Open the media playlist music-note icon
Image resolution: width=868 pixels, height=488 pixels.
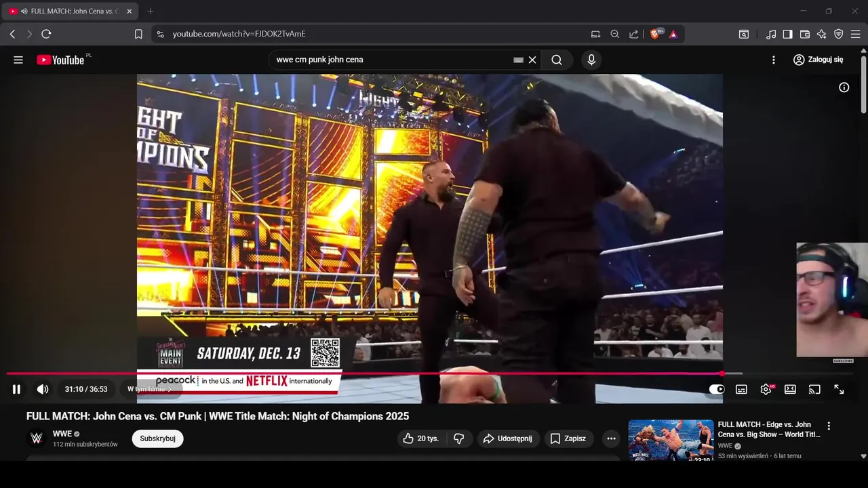[x=771, y=34]
